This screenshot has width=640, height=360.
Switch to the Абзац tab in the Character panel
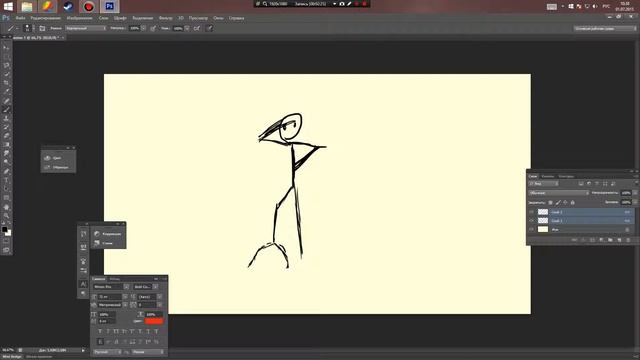pos(115,279)
